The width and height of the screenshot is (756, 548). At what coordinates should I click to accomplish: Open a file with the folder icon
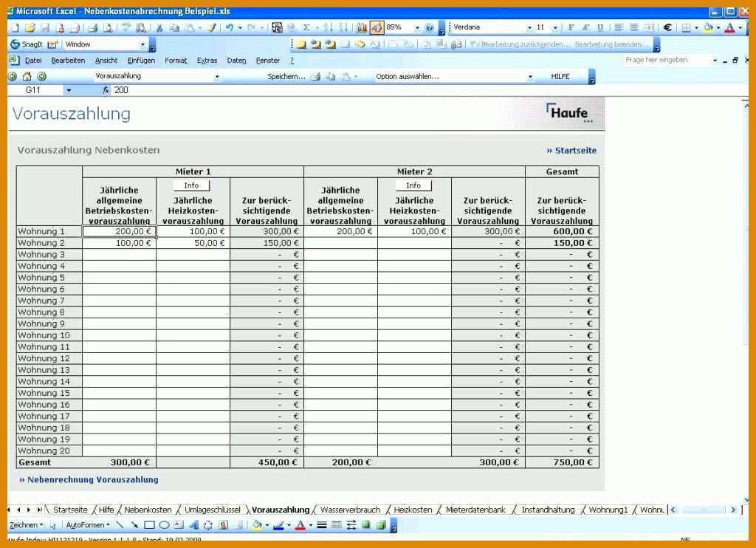tap(30, 27)
